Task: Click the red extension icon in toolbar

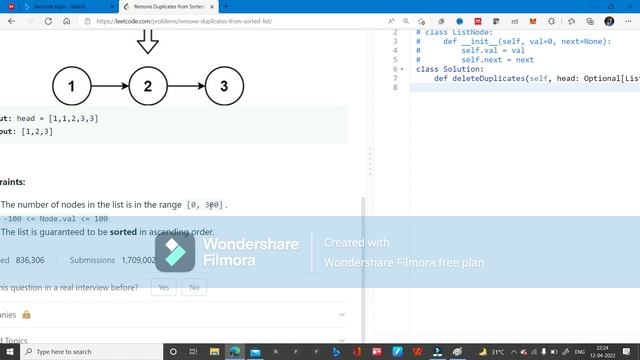Action: coord(478,21)
